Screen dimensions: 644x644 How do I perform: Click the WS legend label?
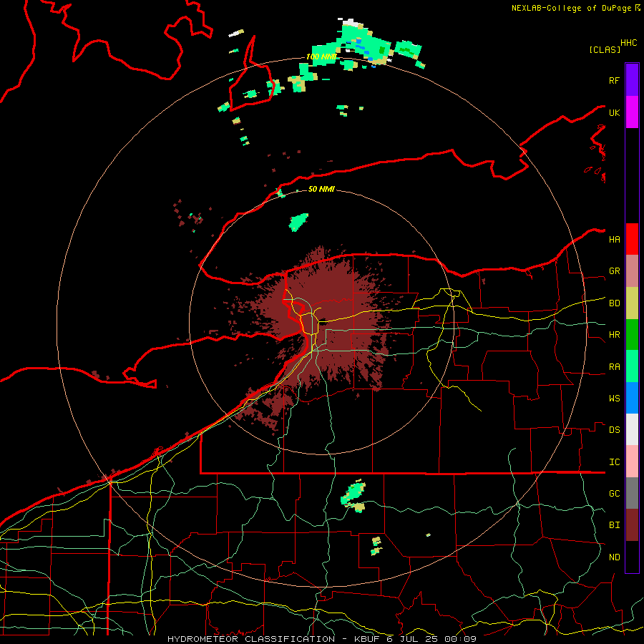tap(614, 399)
